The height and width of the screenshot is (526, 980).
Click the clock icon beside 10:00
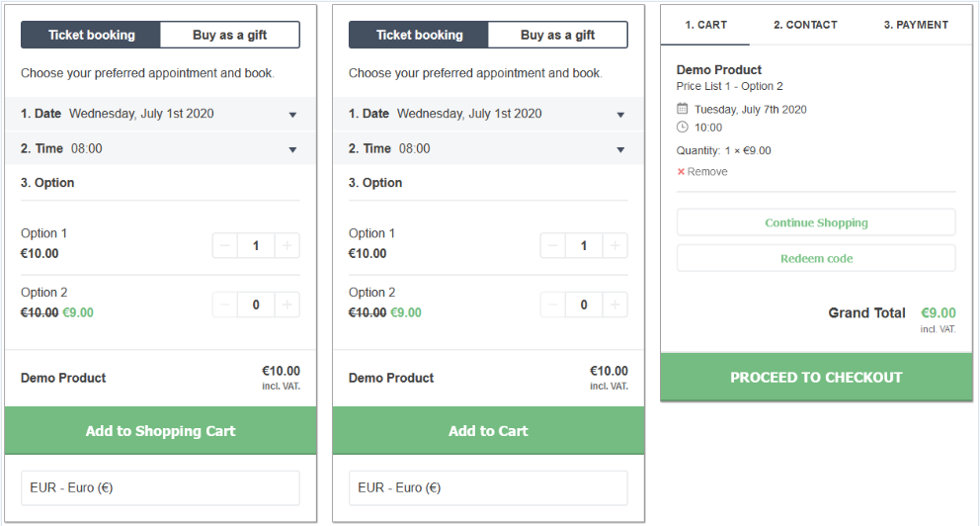coord(683,127)
